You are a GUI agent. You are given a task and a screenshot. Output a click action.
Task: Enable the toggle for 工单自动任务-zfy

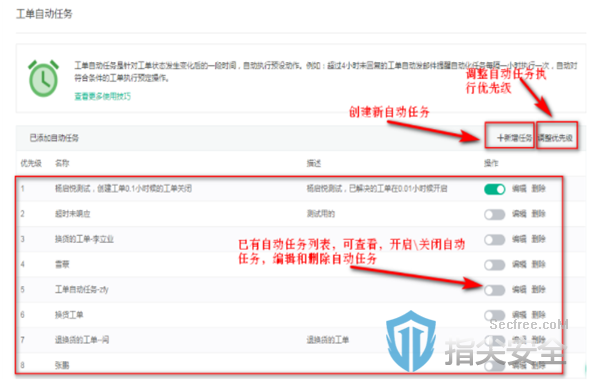coord(495,290)
